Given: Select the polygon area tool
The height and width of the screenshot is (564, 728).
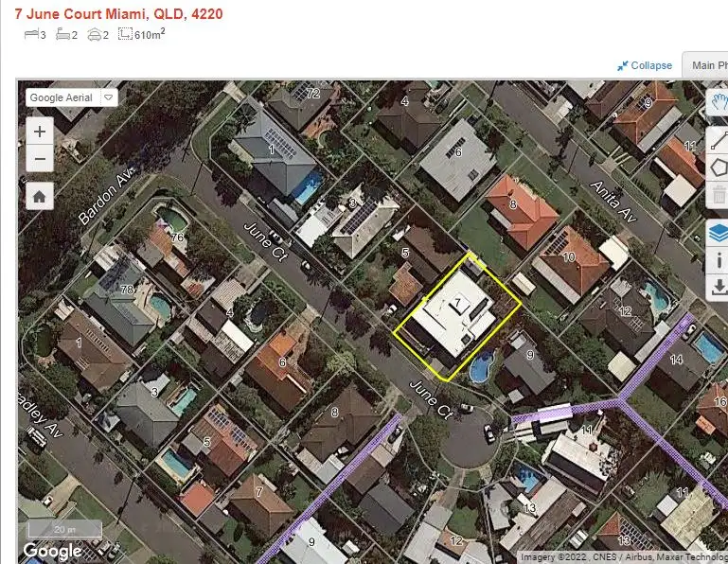Looking at the screenshot, I should (x=718, y=167).
